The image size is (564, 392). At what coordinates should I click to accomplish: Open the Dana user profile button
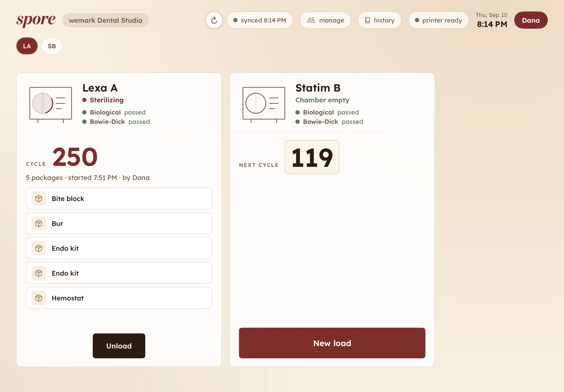(x=531, y=20)
